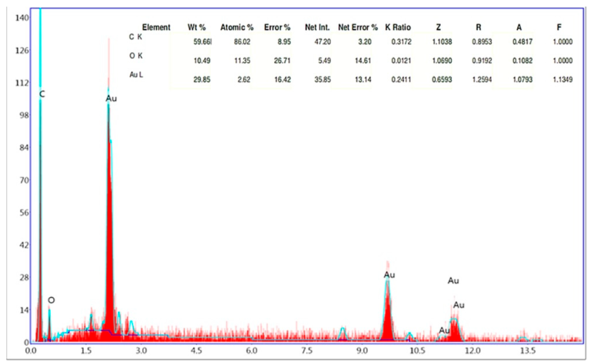
Task: Click the error percent value 26.71
Action: click(x=282, y=61)
